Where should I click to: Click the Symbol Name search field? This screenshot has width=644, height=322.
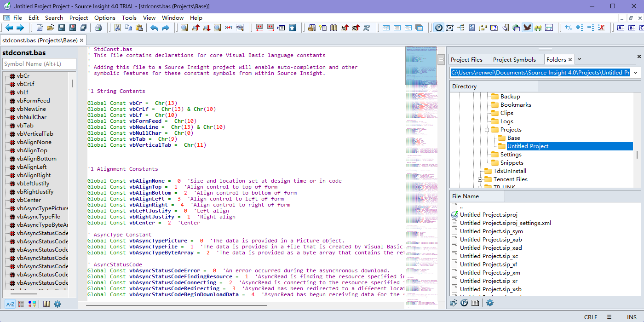[39, 64]
